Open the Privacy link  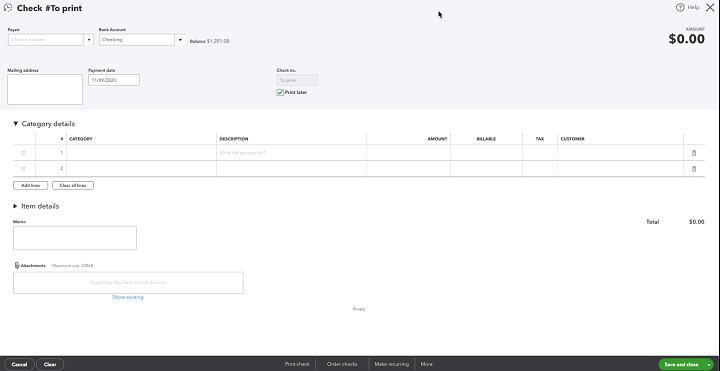coord(359,309)
